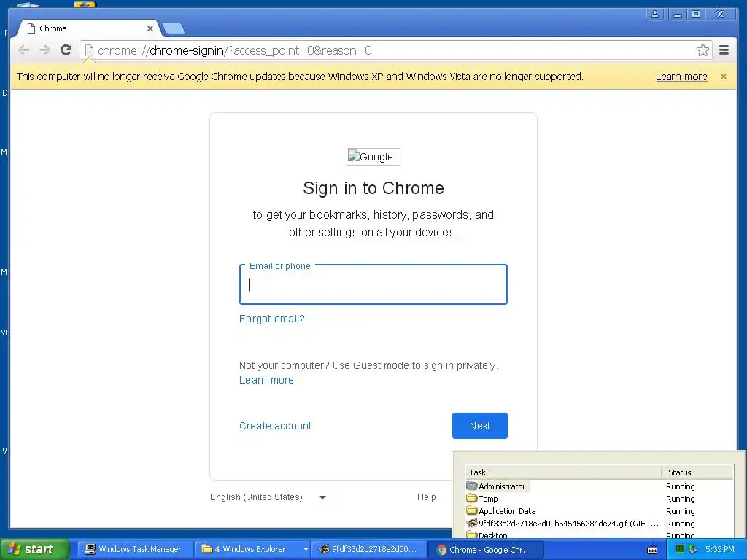Click the browser Back arrow
747x560 pixels.
[23, 50]
